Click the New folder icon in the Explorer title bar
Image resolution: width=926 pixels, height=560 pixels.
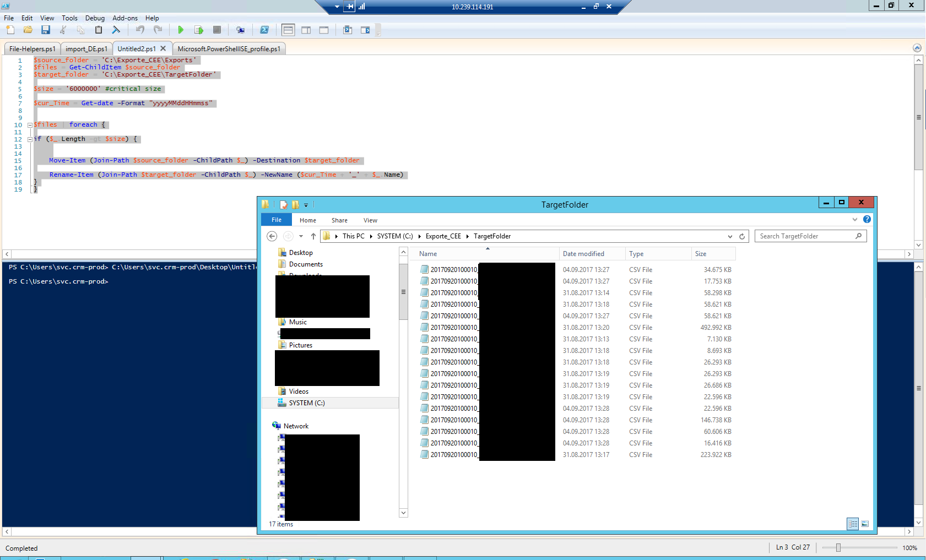coord(295,205)
